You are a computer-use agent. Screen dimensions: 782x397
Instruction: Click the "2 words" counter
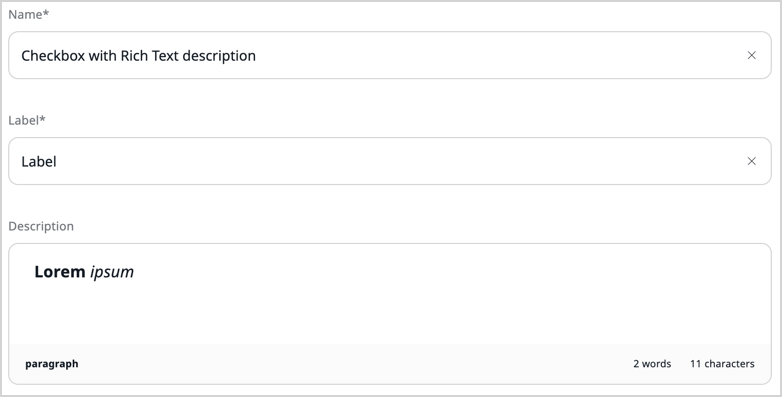[x=652, y=364]
